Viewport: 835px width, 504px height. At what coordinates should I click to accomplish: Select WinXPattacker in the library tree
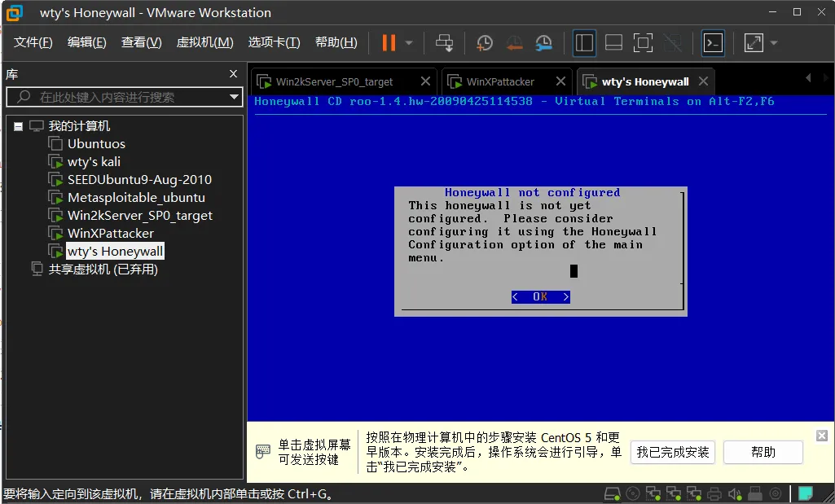coord(110,234)
